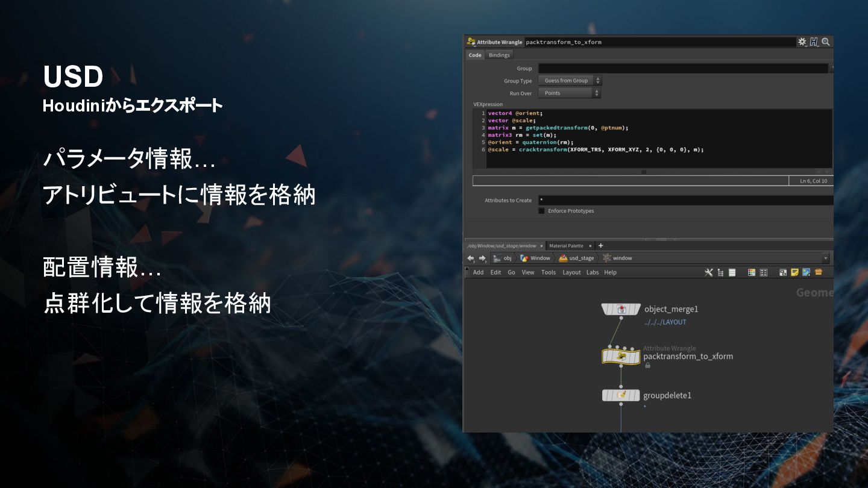Click the orange subnet box icon in toolbar
Screen dimensions: 868x488
pos(819,272)
